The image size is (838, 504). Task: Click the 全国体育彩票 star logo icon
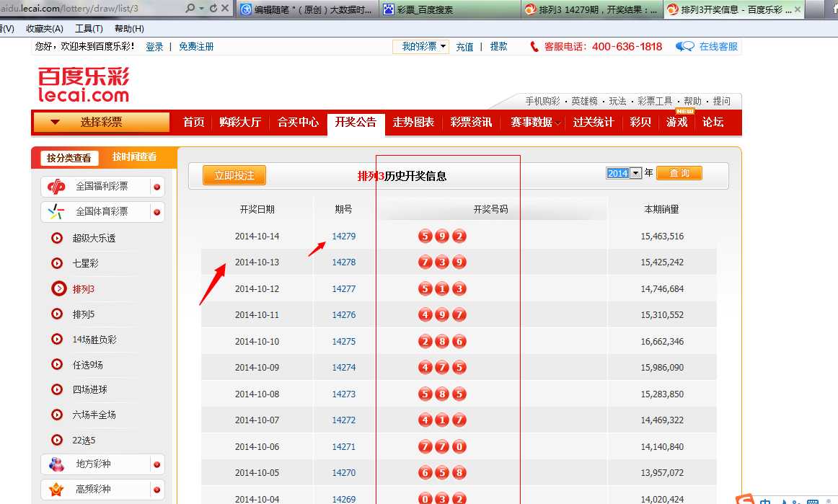tap(56, 212)
